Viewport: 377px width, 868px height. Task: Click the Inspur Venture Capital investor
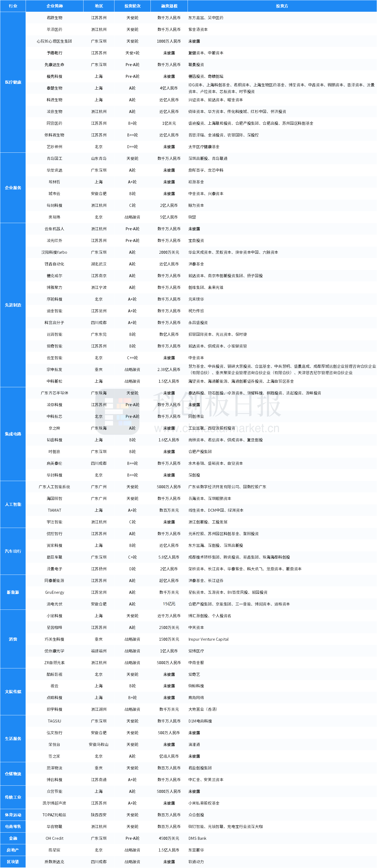(208, 639)
